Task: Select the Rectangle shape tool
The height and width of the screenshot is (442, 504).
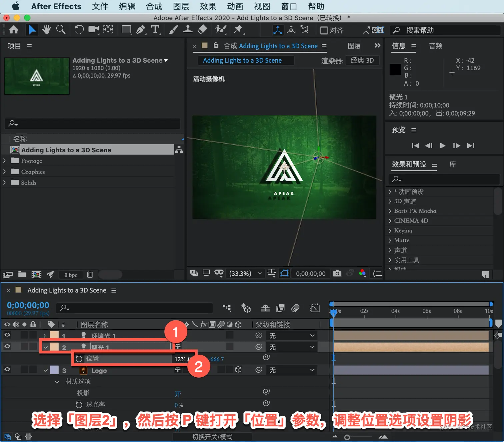Action: (127, 30)
